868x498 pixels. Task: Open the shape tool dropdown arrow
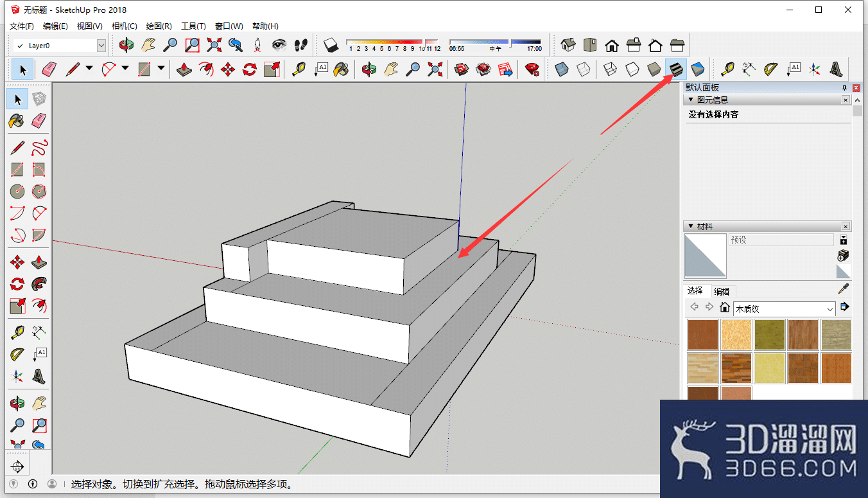click(x=161, y=68)
